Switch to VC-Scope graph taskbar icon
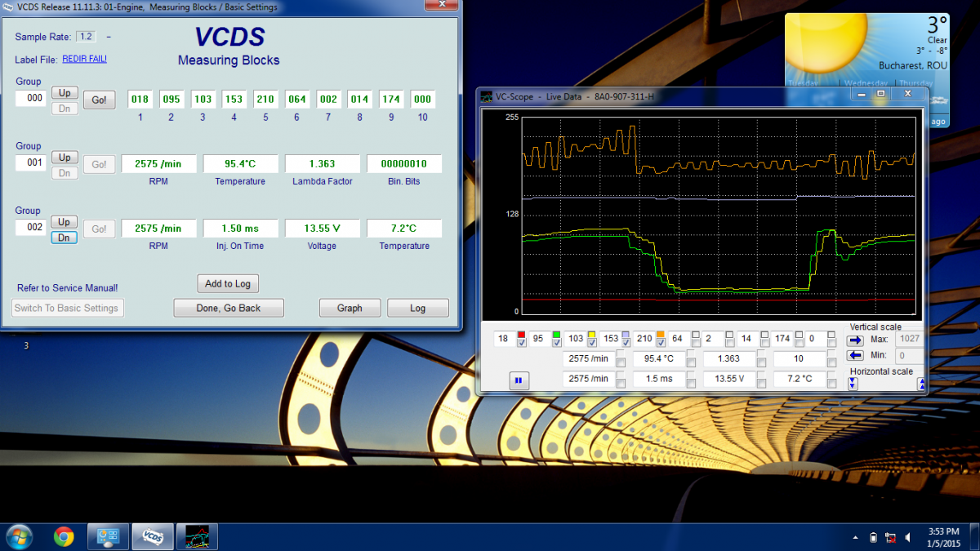 pyautogui.click(x=197, y=536)
